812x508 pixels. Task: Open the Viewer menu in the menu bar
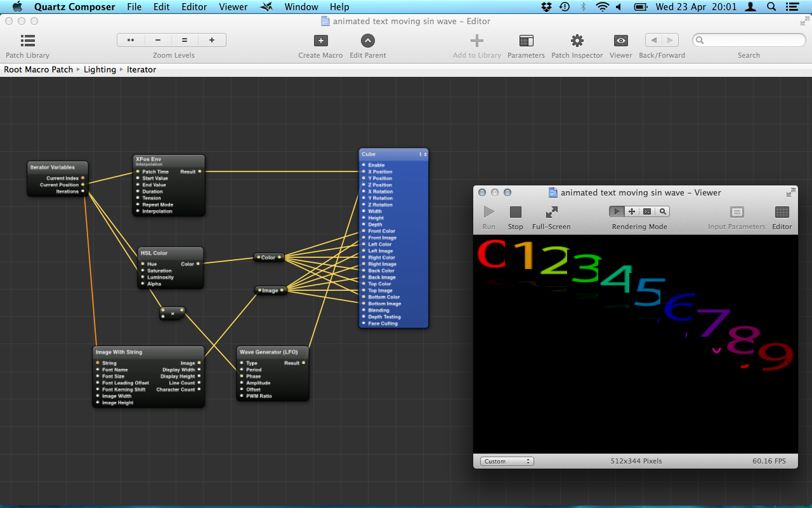coord(233,7)
